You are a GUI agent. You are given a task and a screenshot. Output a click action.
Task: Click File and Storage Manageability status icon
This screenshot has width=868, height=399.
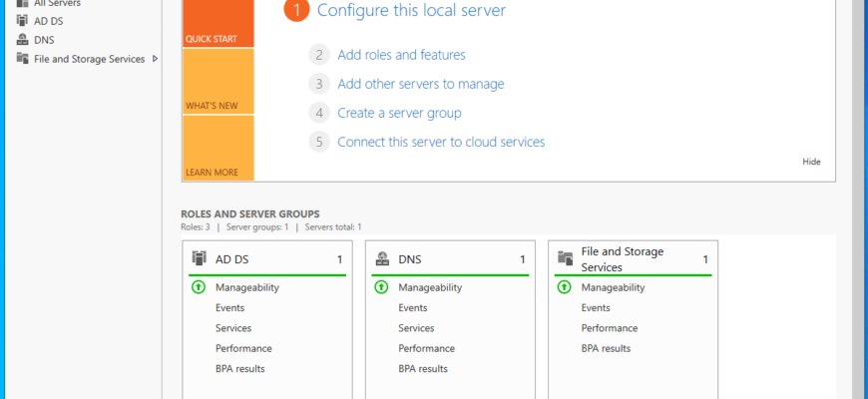(x=564, y=287)
